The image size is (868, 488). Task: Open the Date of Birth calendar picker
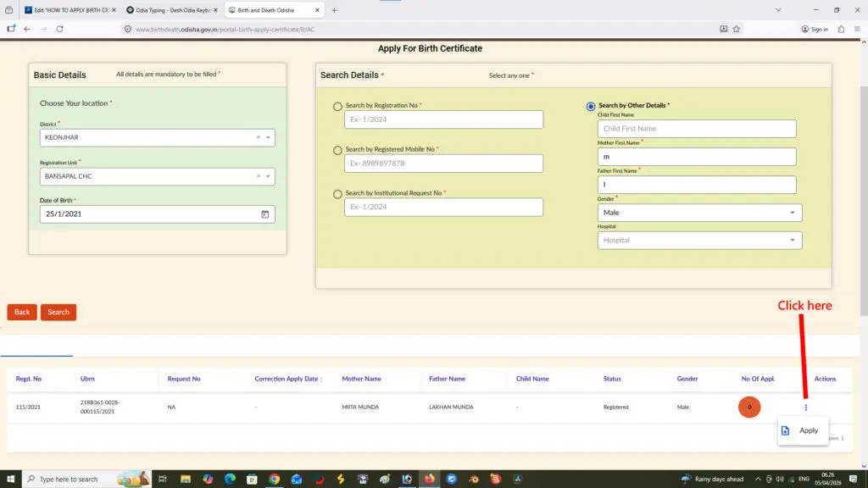coord(264,214)
